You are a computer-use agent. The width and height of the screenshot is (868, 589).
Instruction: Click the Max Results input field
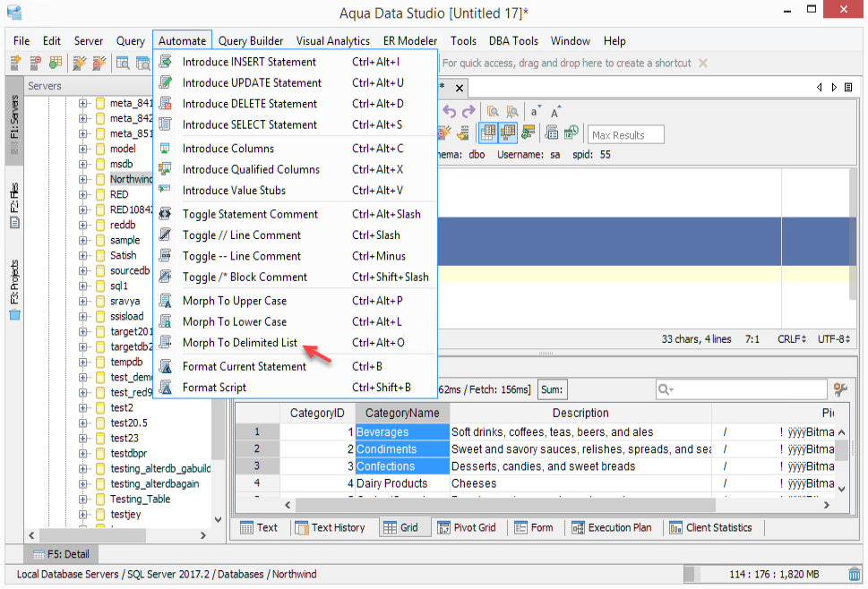click(x=625, y=135)
